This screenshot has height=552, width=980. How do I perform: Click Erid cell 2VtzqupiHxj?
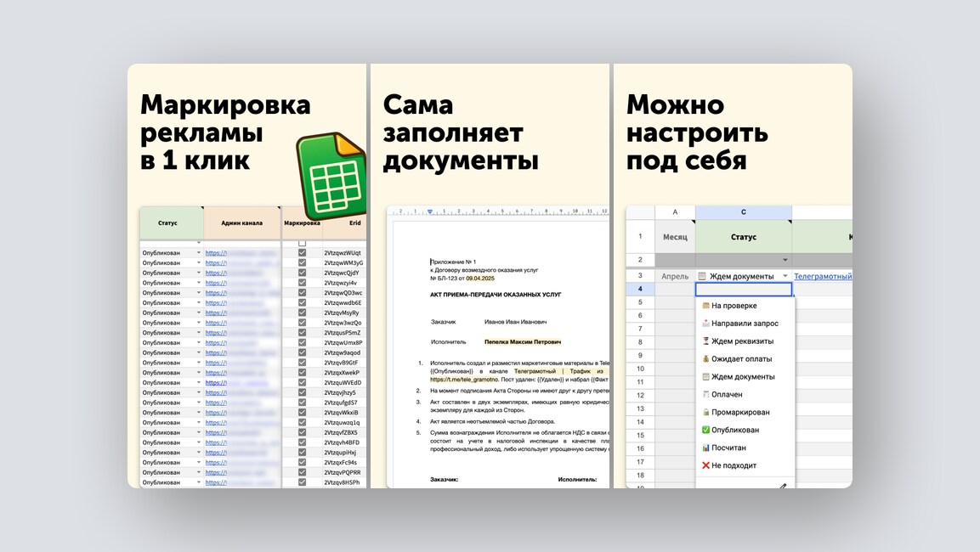coord(344,453)
